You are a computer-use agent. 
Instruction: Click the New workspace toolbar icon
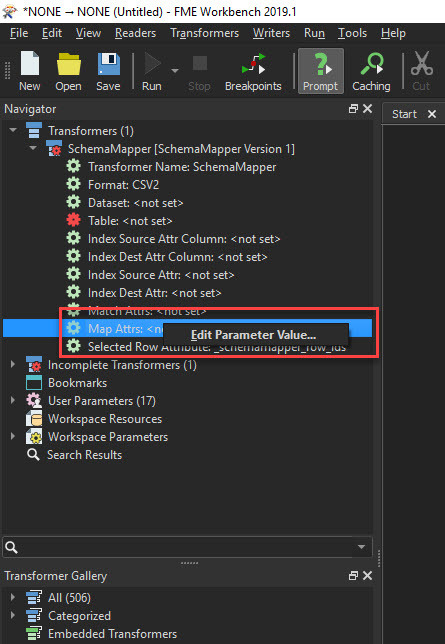pyautogui.click(x=30, y=64)
